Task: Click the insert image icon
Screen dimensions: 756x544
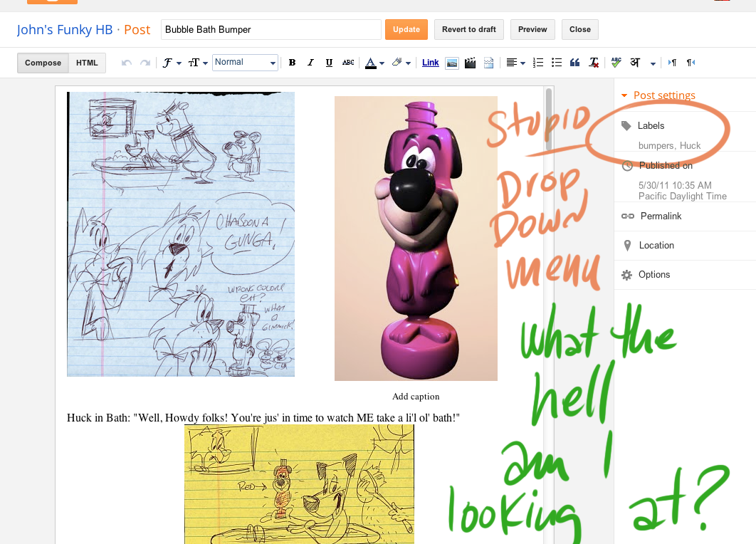Action: 452,63
